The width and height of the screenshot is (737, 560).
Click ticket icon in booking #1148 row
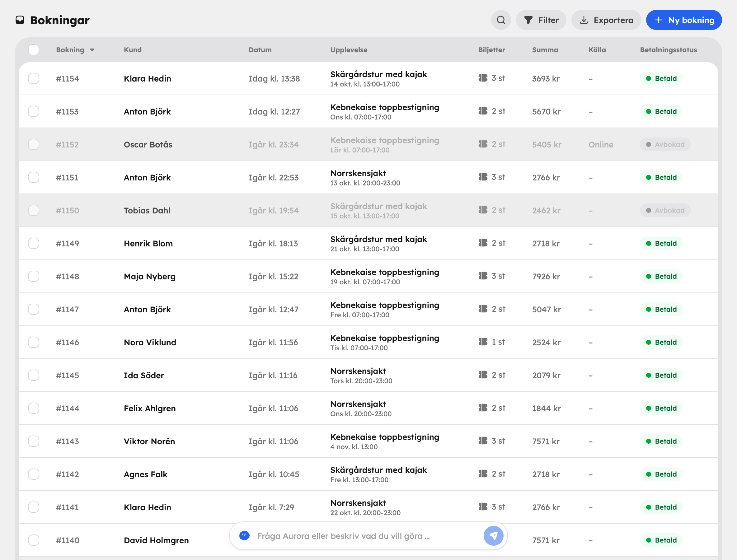pos(483,276)
